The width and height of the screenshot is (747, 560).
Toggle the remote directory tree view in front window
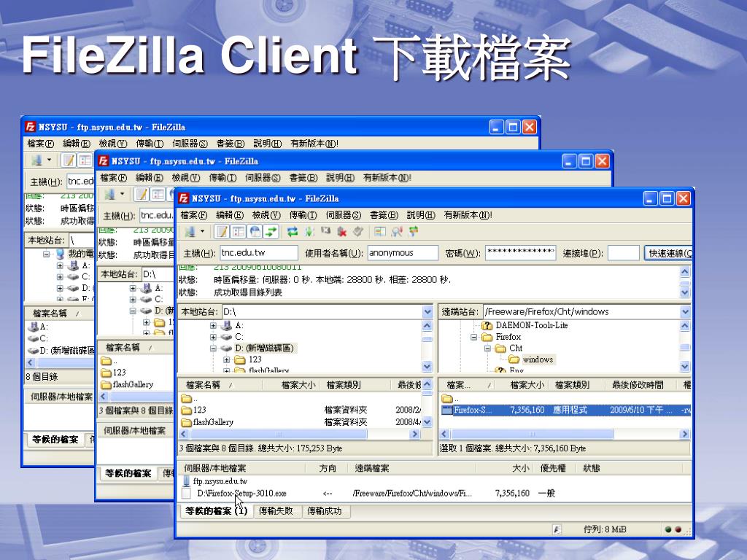coord(255,232)
